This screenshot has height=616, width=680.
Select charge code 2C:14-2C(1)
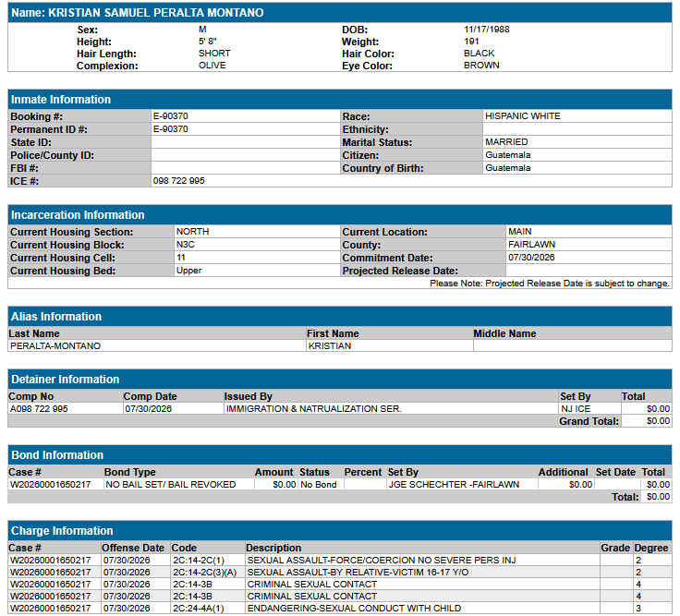coord(199,561)
